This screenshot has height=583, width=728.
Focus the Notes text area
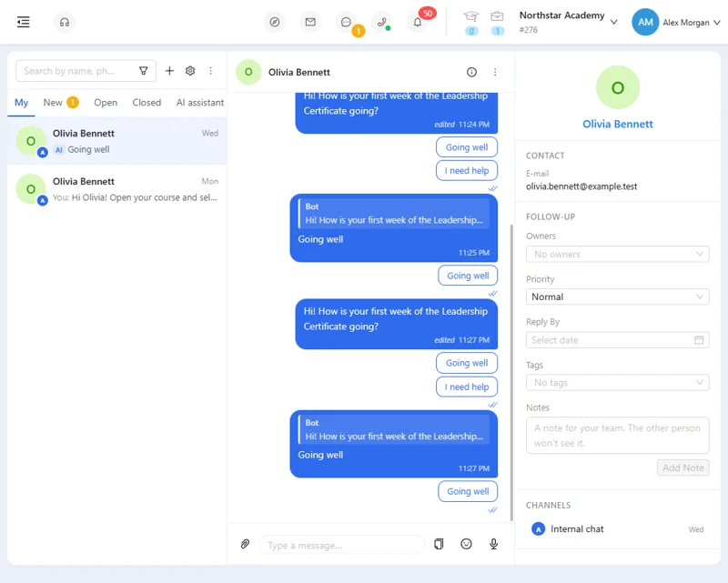coord(618,435)
